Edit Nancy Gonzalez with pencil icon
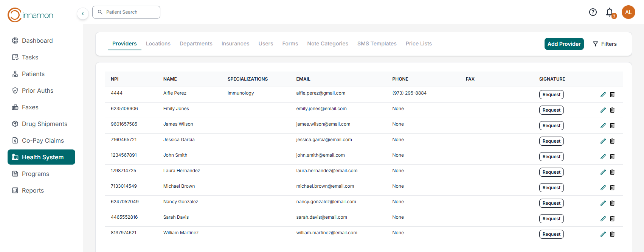This screenshot has height=252, width=644. click(x=603, y=203)
